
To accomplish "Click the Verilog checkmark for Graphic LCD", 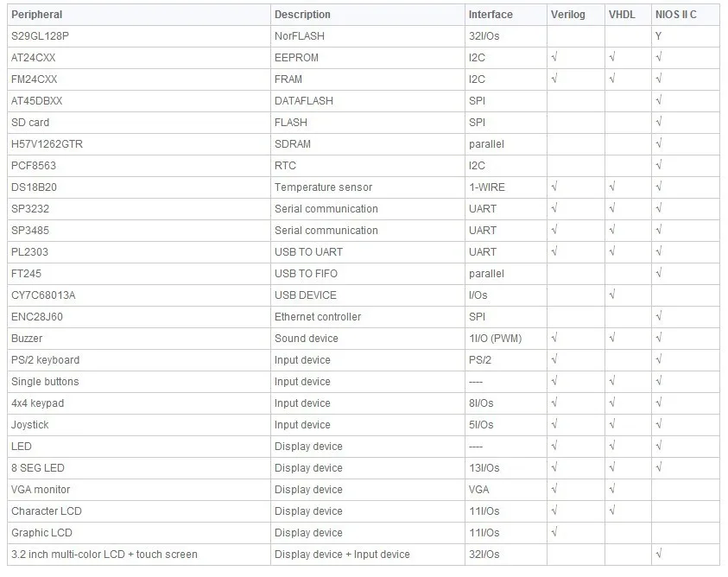I will point(554,532).
